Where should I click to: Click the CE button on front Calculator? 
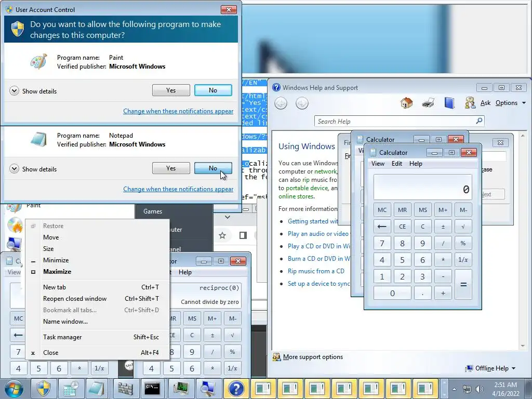click(x=403, y=227)
